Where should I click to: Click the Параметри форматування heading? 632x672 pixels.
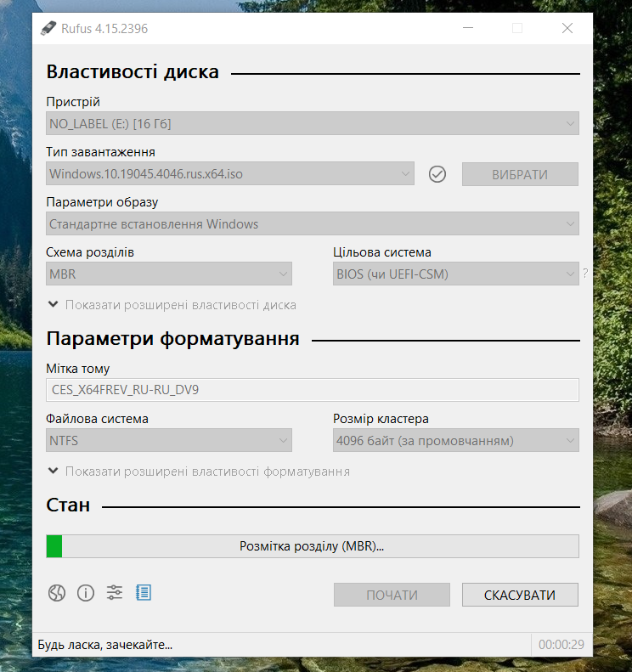pyautogui.click(x=172, y=339)
